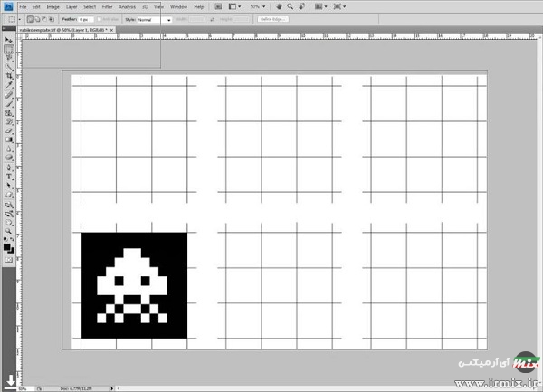
Task: Select the Clone Stamp tool
Action: coord(9,113)
